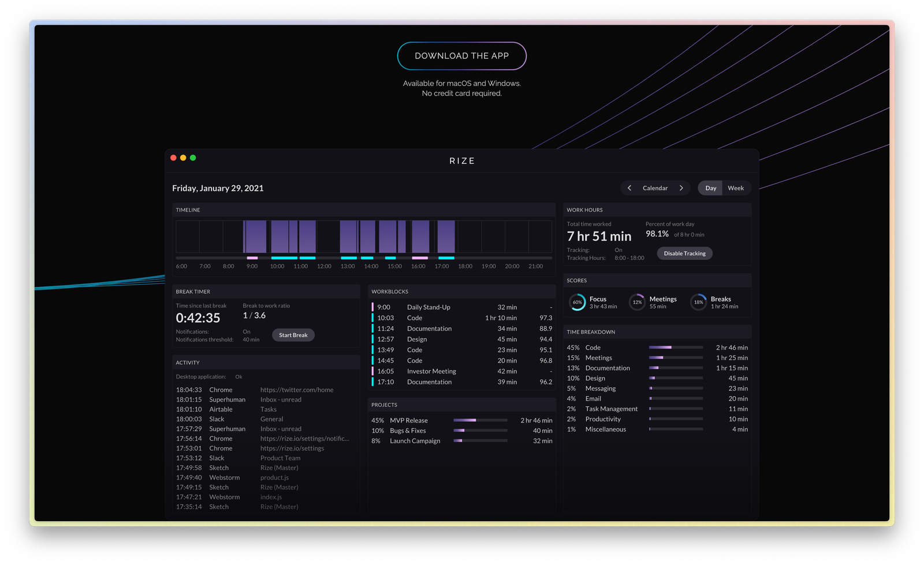This screenshot has height=565, width=924.
Task: Switch the view toggle to Week
Action: pos(736,188)
